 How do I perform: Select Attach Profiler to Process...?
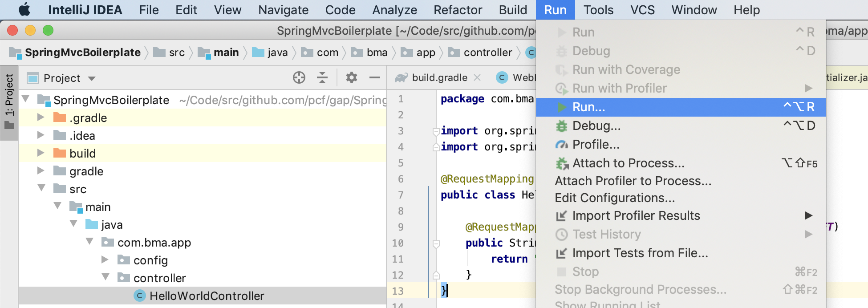681,181
